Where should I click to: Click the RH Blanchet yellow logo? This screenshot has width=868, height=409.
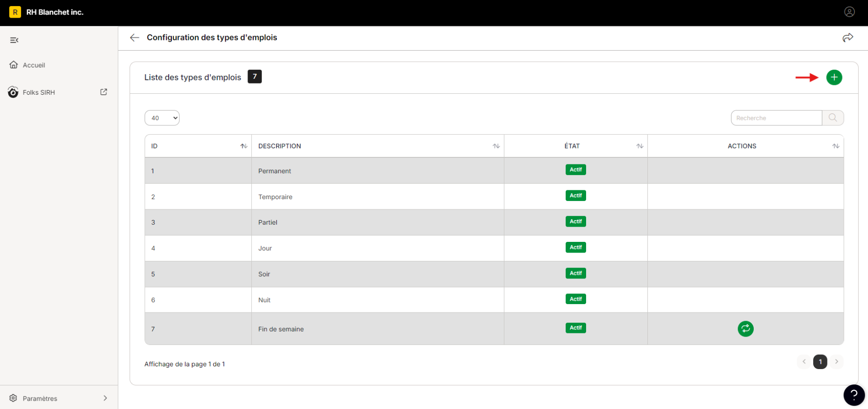tap(15, 12)
